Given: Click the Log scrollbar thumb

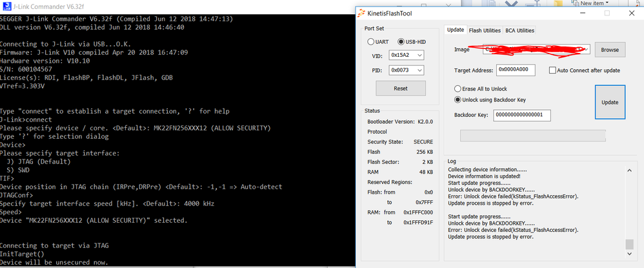Looking at the screenshot, I should [629, 244].
